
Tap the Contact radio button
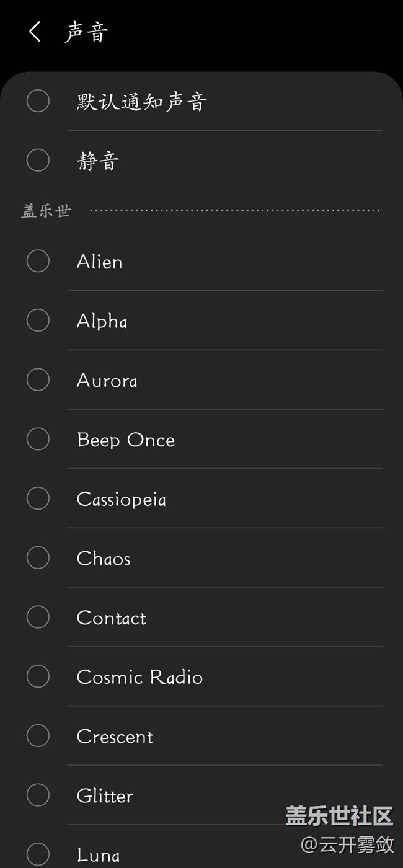click(38, 617)
